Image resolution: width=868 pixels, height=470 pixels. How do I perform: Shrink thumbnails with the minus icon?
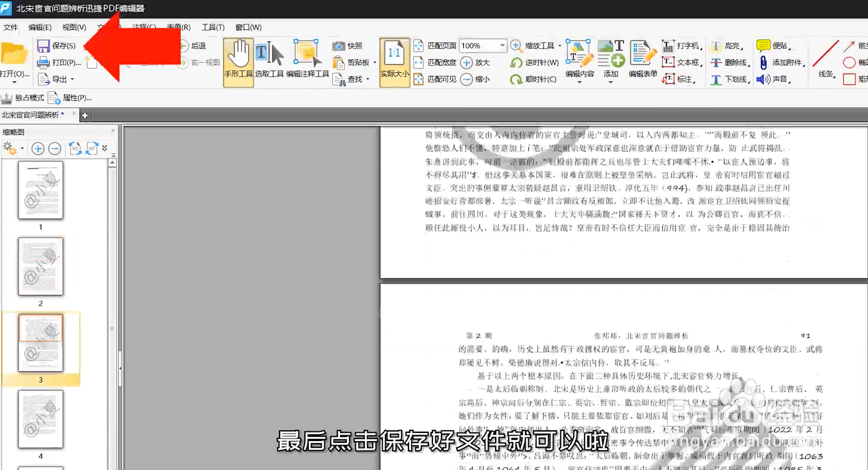55,148
